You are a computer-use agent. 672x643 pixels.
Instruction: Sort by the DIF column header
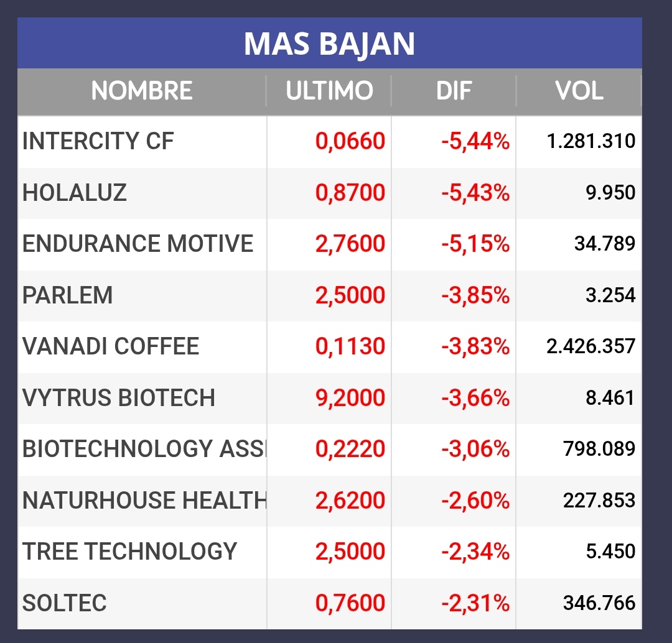coord(454,91)
